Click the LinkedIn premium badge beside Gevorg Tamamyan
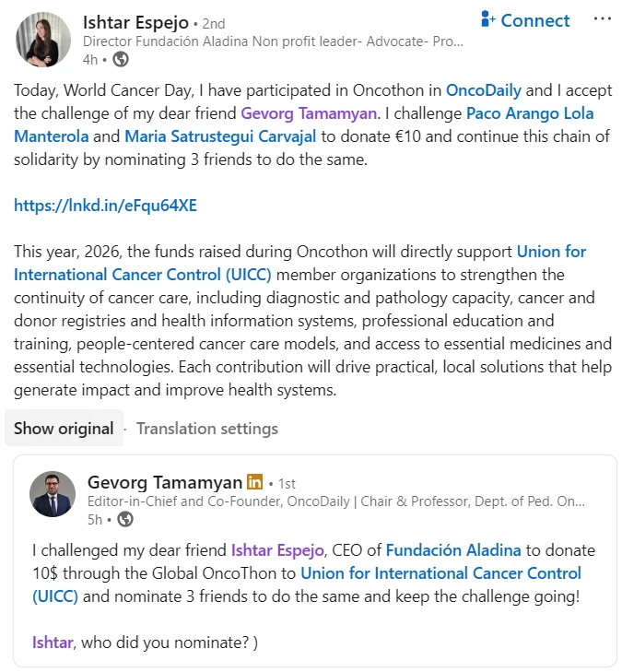622x672 pixels. point(255,482)
